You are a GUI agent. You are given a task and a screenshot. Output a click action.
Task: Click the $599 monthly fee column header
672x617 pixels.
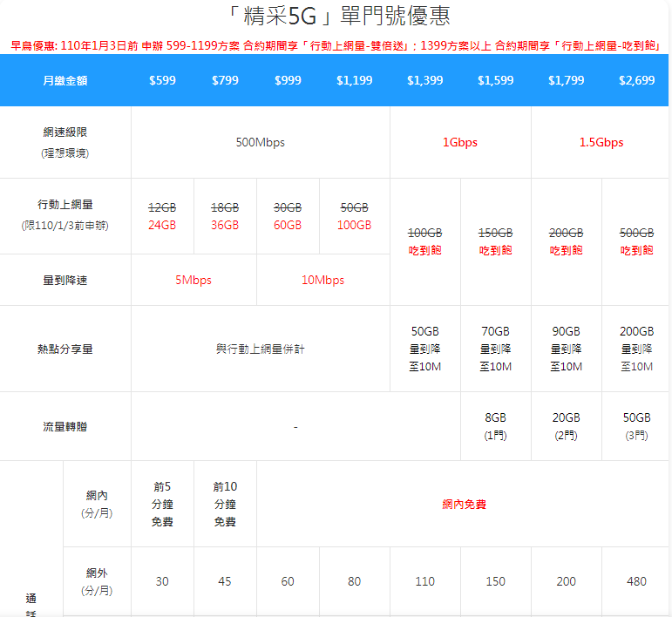coord(162,80)
